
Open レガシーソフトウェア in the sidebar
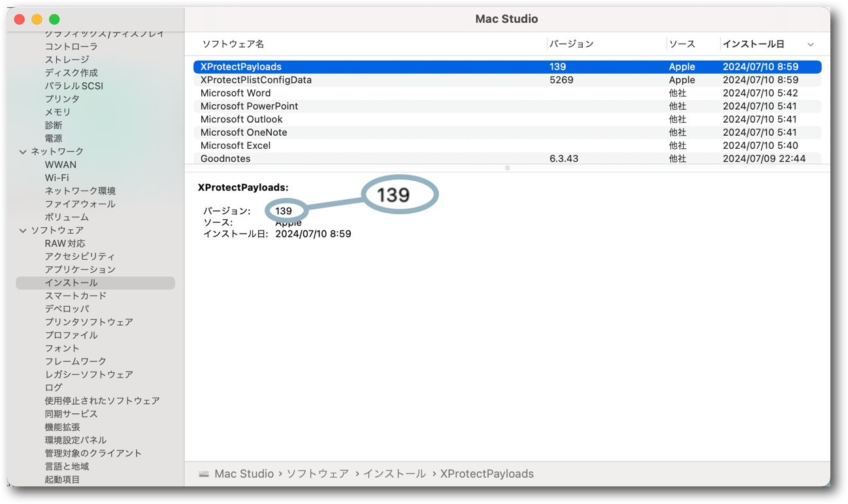pyautogui.click(x=89, y=374)
